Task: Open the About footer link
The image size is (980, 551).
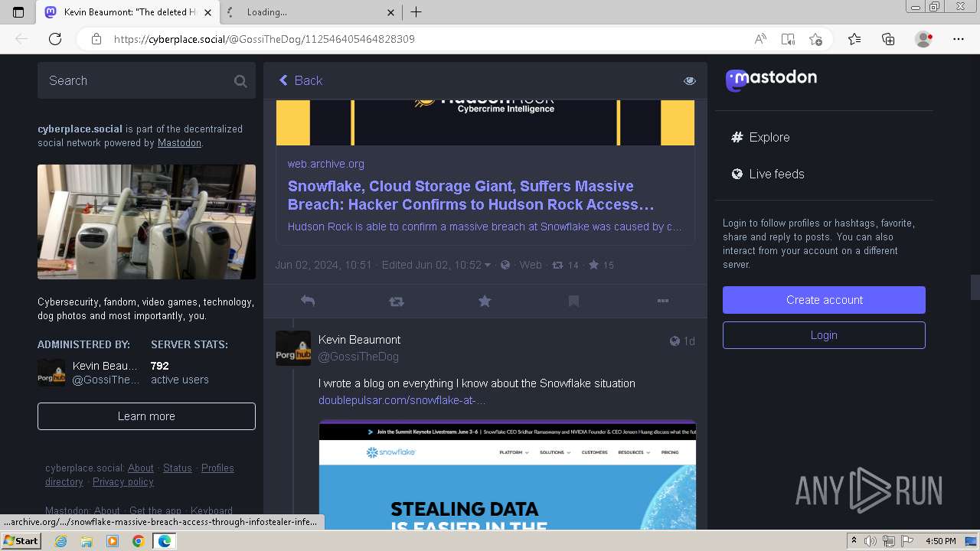Action: pyautogui.click(x=141, y=468)
